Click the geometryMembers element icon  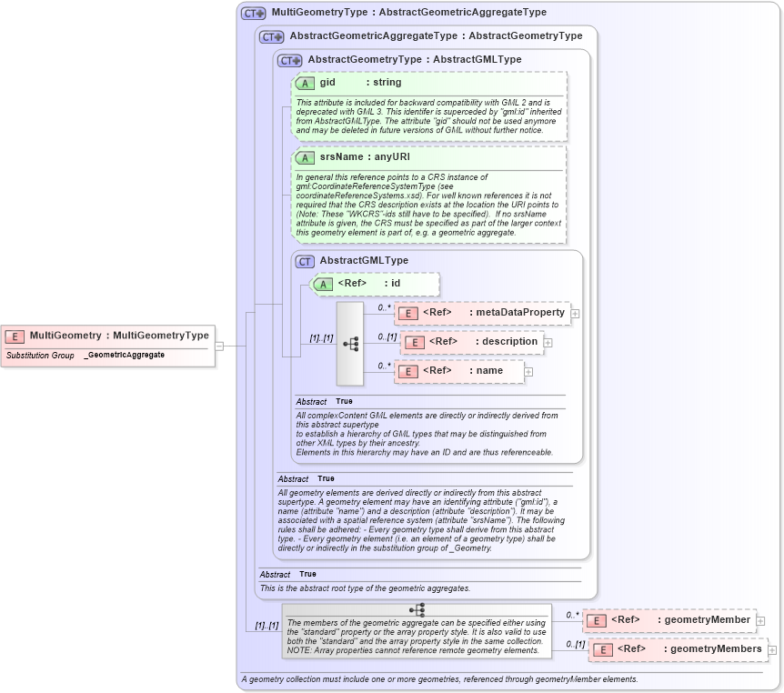click(x=603, y=649)
